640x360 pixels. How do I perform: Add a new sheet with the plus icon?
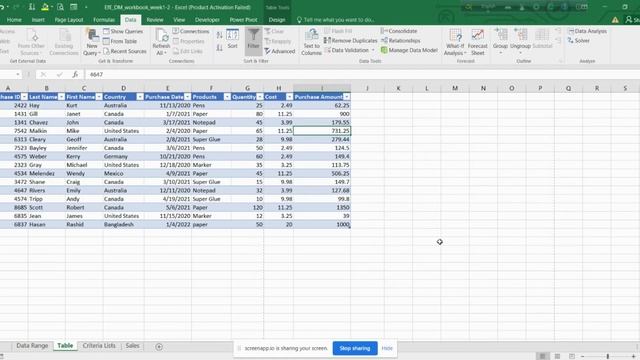coord(159,347)
